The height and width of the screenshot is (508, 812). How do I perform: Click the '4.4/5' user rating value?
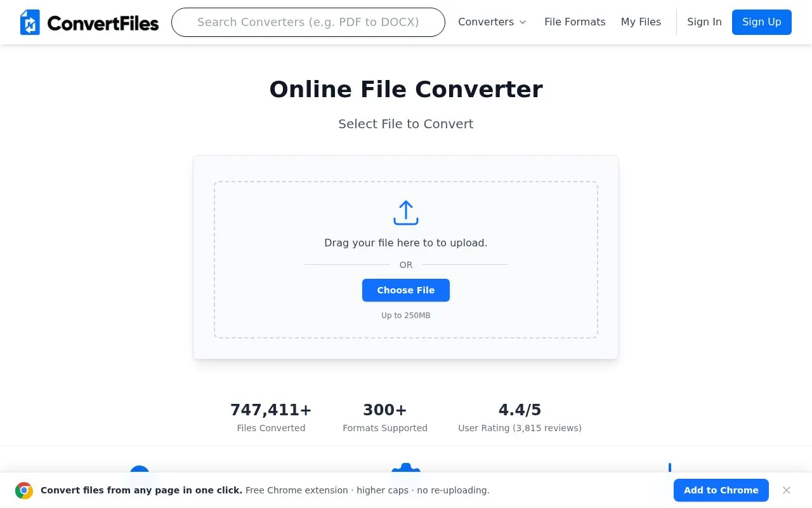click(x=520, y=410)
